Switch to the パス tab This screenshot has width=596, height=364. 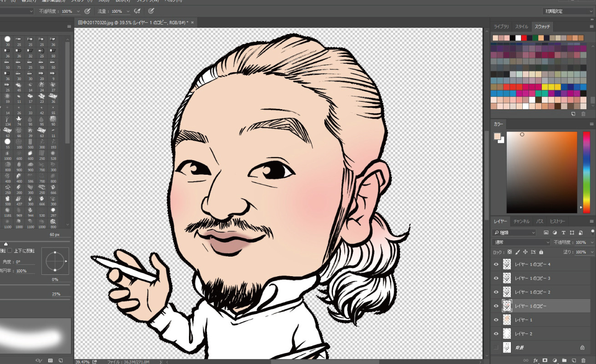540,222
